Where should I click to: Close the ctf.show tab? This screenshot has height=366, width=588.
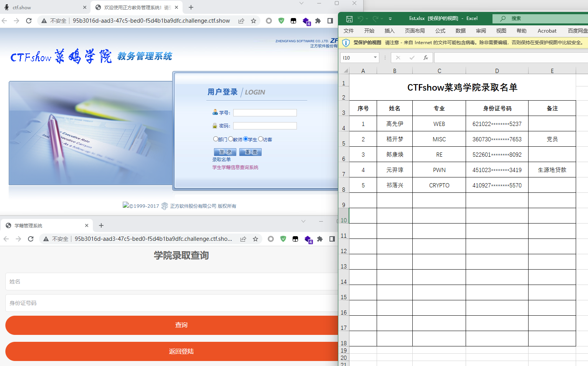click(85, 7)
